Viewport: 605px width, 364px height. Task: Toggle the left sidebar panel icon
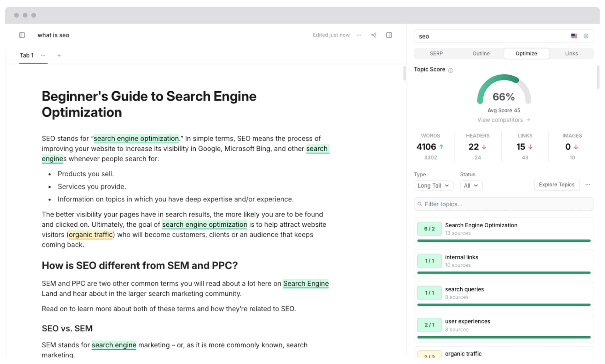pyautogui.click(x=22, y=35)
